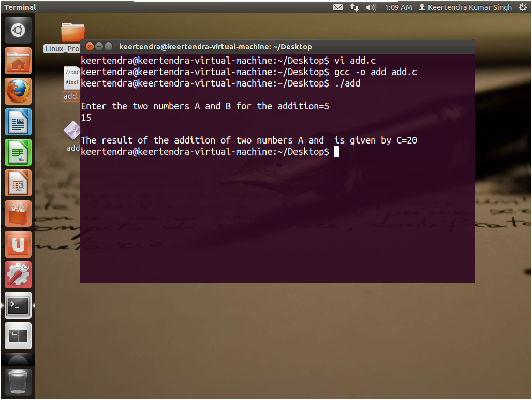The height and width of the screenshot is (400, 532).
Task: Click the './add' command line
Action: [x=220, y=83]
